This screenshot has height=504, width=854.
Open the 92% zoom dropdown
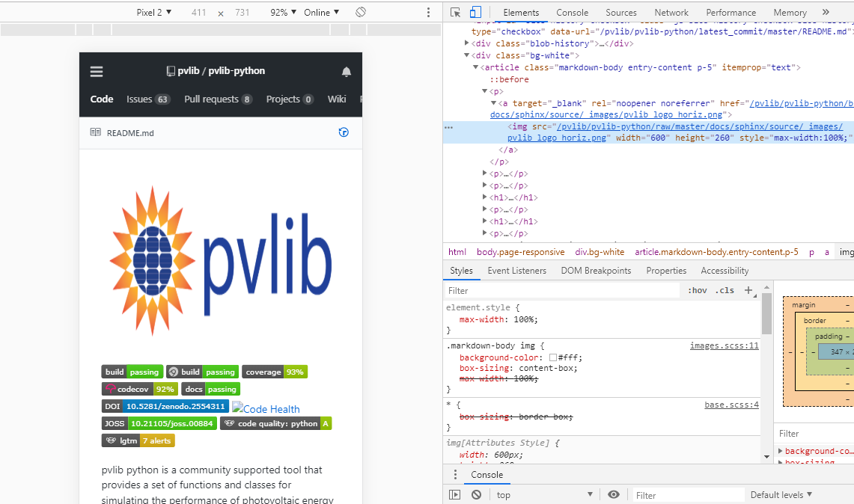[x=283, y=12]
